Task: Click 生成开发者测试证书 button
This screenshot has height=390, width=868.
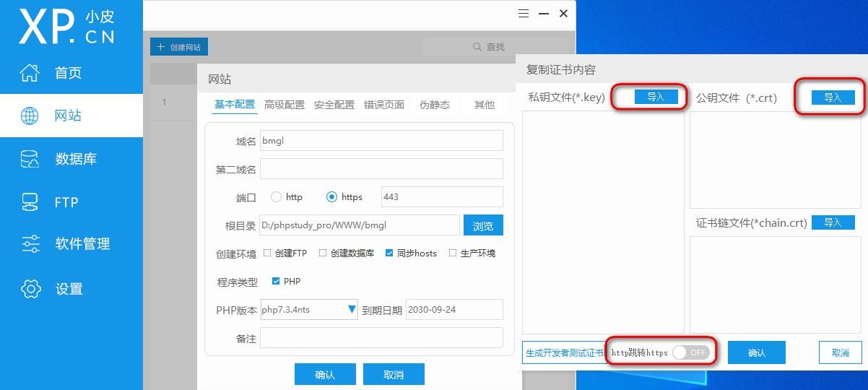Action: pyautogui.click(x=564, y=352)
